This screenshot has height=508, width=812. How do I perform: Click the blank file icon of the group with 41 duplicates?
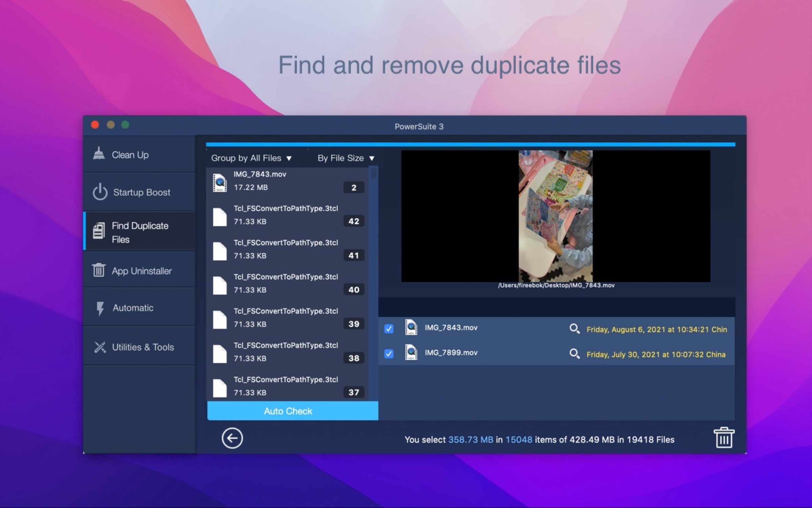pos(220,251)
